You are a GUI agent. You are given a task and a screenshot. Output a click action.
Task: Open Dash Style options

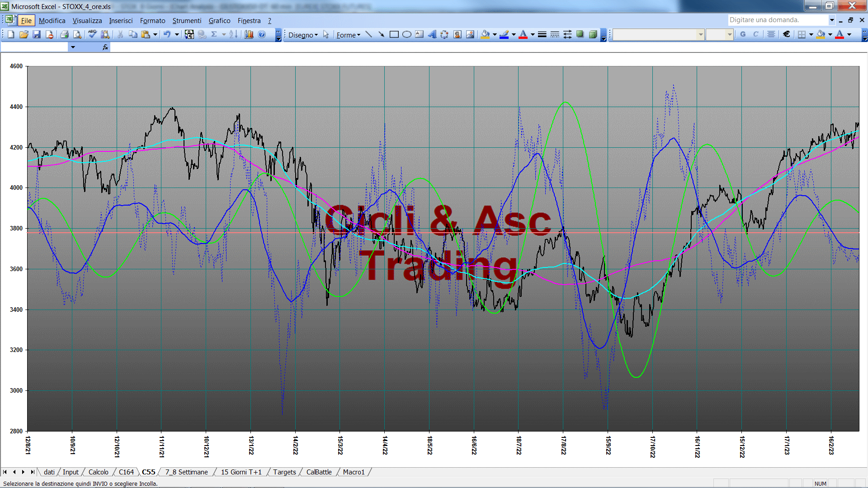(555, 35)
